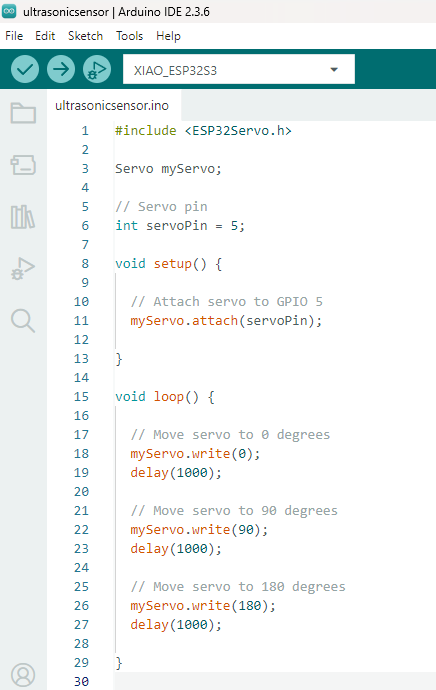Click the user account icon
Viewport: 436px width, 690px height.
23,675
